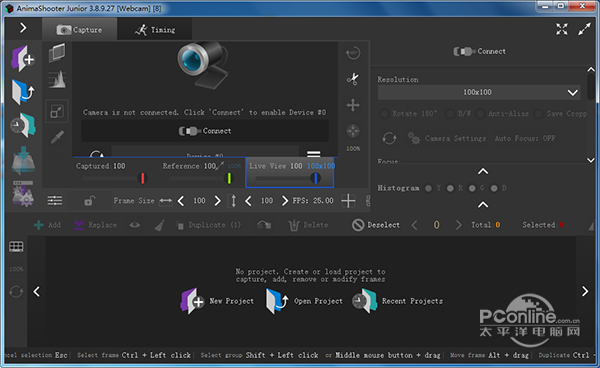The width and height of the screenshot is (600, 368).
Task: Select the move crosshair arrows icon
Action: (353, 105)
